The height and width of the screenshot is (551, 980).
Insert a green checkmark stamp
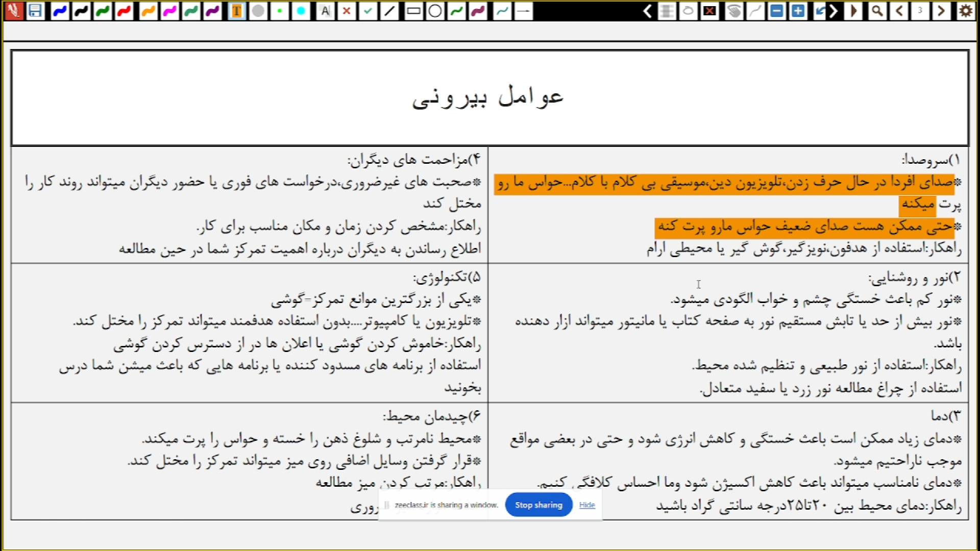click(368, 11)
